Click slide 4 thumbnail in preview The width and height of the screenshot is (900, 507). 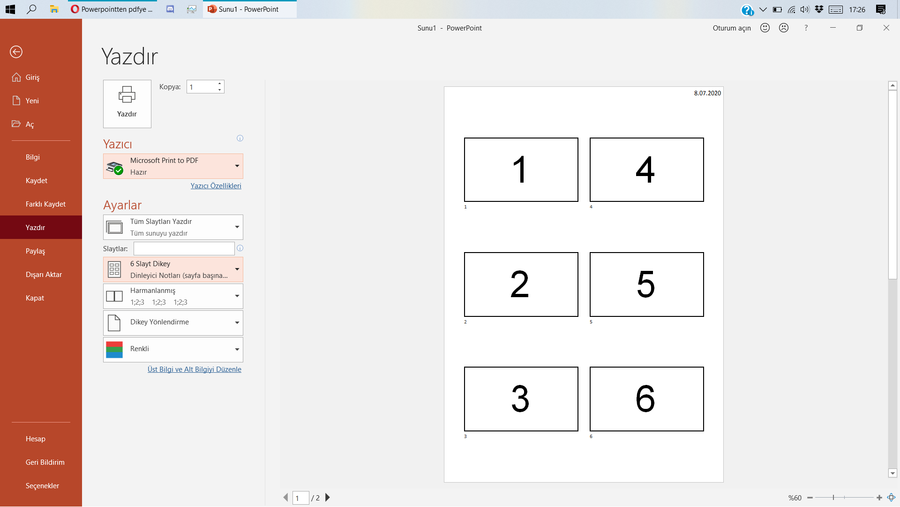point(647,169)
